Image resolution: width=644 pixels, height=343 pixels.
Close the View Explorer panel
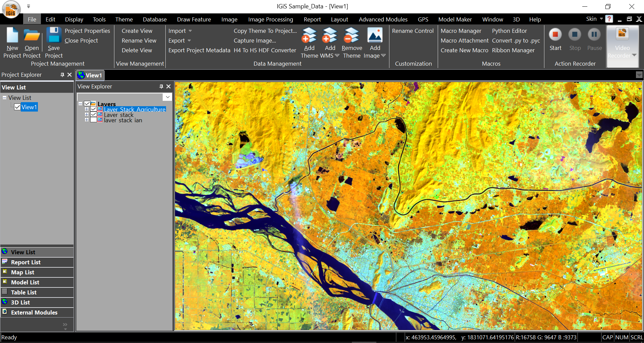[168, 86]
